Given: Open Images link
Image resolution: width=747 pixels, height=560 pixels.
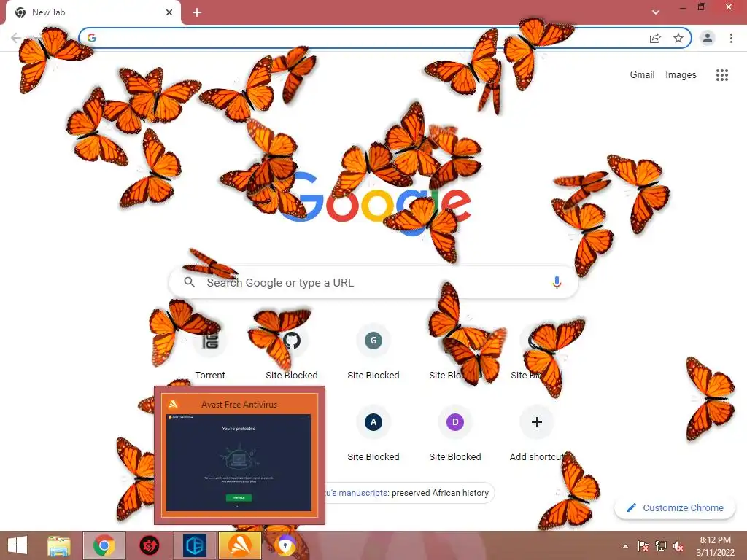Looking at the screenshot, I should (x=681, y=75).
